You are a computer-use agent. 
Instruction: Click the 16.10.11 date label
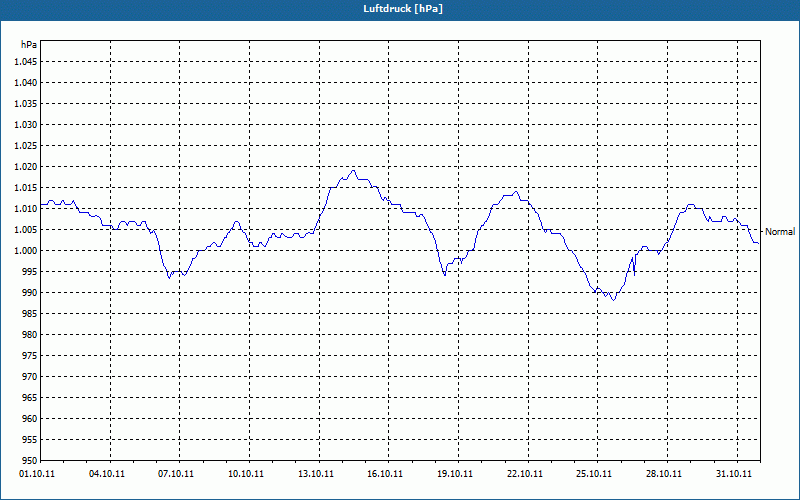click(x=385, y=474)
